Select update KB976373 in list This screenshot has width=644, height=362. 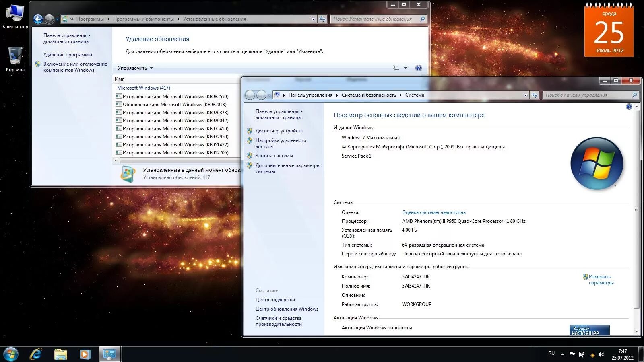click(175, 113)
